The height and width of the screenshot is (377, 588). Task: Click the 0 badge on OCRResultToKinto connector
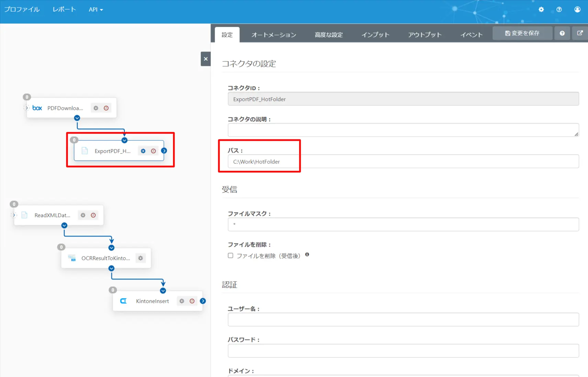pyautogui.click(x=61, y=247)
